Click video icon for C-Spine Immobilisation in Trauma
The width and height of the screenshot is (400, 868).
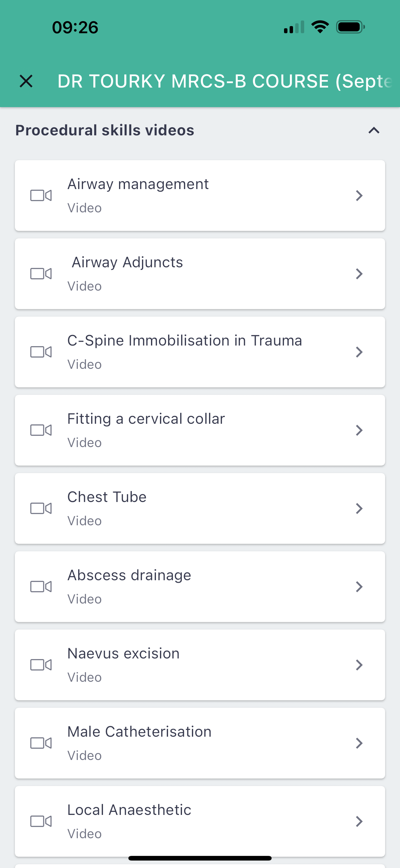point(41,352)
